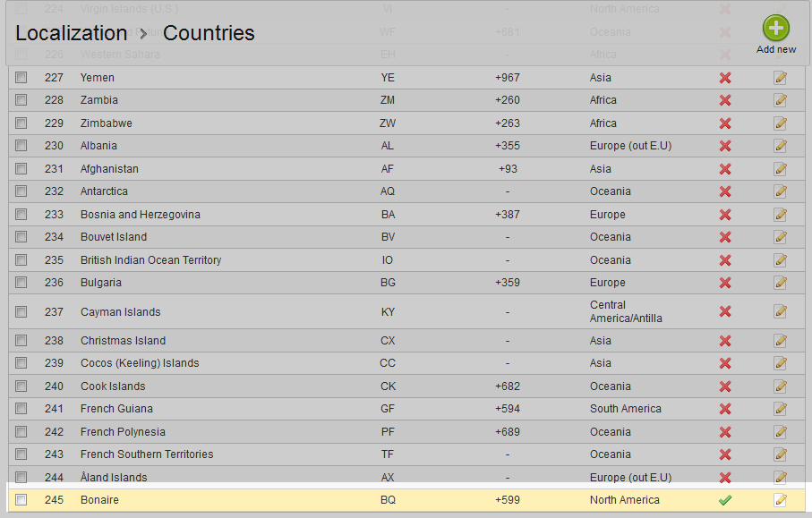The height and width of the screenshot is (518, 812).
Task: Disable Bonaire using the green checkmark
Action: click(725, 500)
